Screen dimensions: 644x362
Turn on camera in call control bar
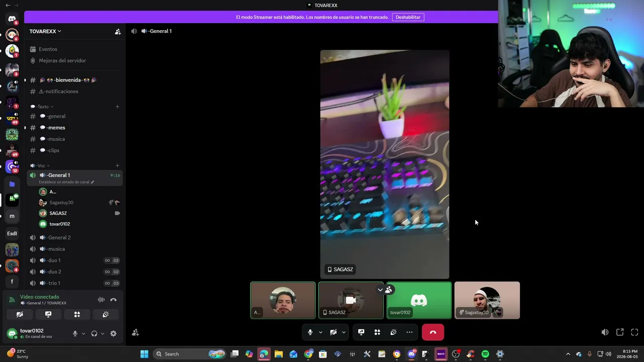point(333,332)
